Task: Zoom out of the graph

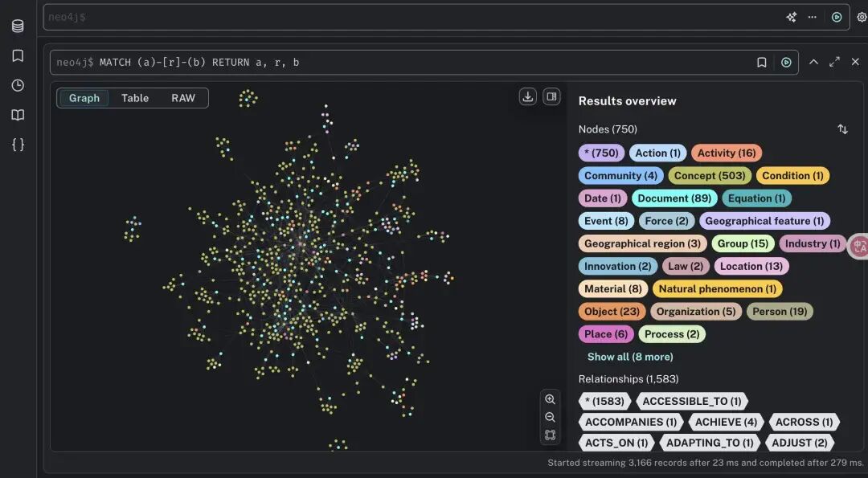Action: pyautogui.click(x=550, y=417)
